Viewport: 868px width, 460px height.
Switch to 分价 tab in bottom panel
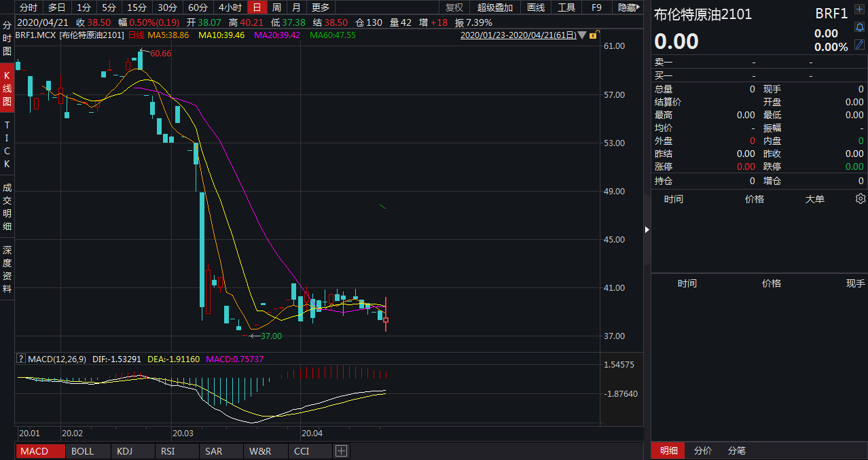click(x=703, y=450)
